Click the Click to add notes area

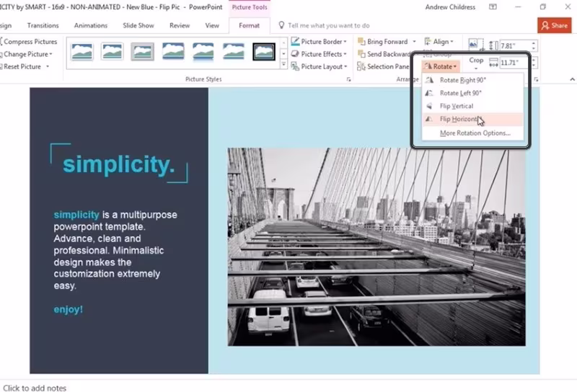35,388
